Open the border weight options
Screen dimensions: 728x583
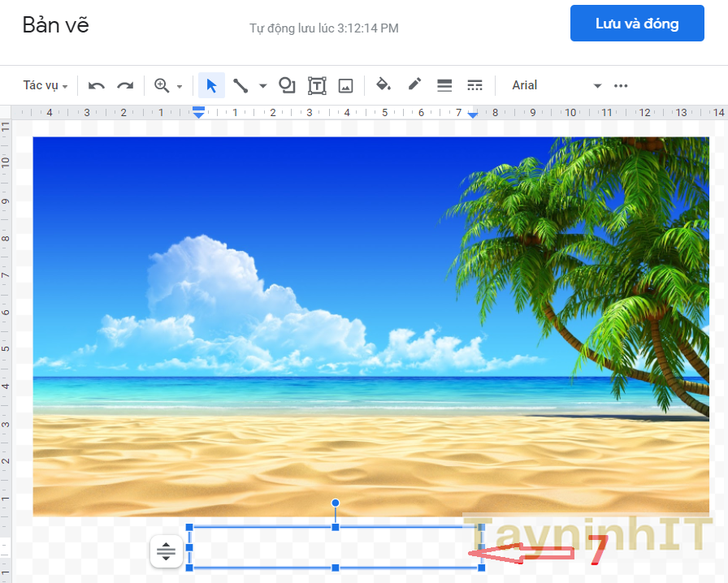(444, 85)
